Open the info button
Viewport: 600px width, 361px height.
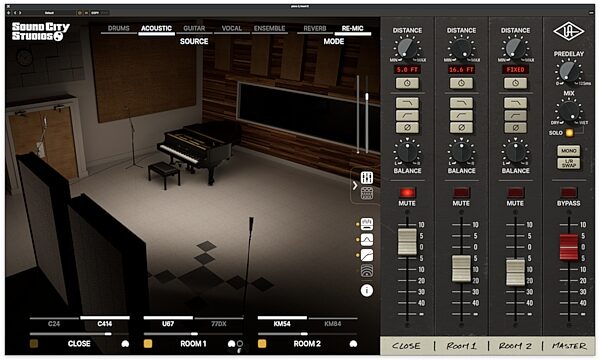click(367, 291)
